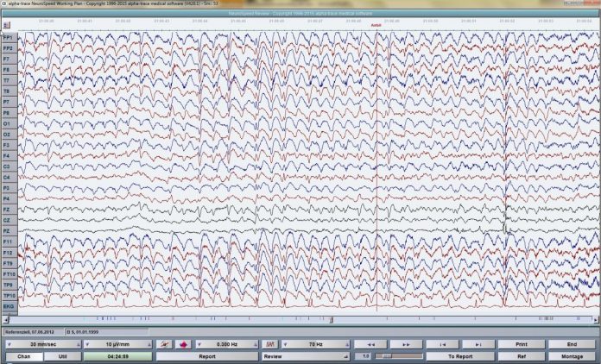Click the increase arrow of 10 µV/mm

(x=149, y=344)
